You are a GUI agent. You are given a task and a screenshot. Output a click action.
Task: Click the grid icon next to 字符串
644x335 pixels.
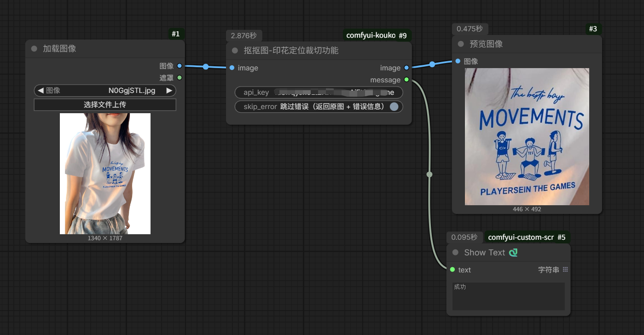click(565, 270)
